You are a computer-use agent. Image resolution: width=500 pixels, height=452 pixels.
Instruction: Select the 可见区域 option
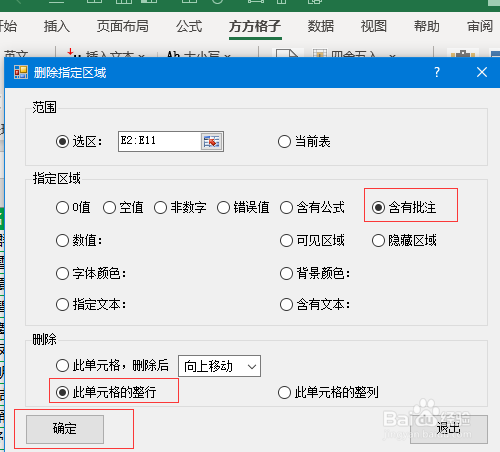point(286,240)
